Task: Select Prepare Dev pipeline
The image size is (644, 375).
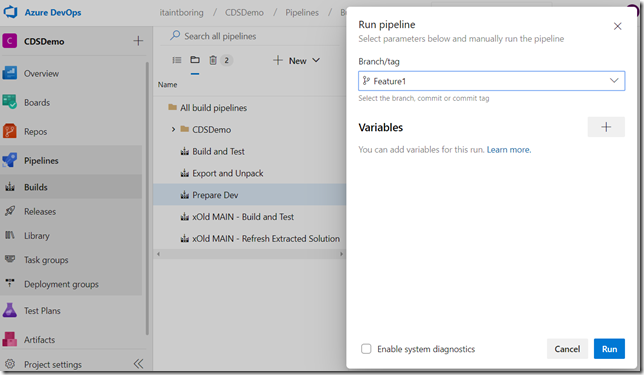Action: 215,195
